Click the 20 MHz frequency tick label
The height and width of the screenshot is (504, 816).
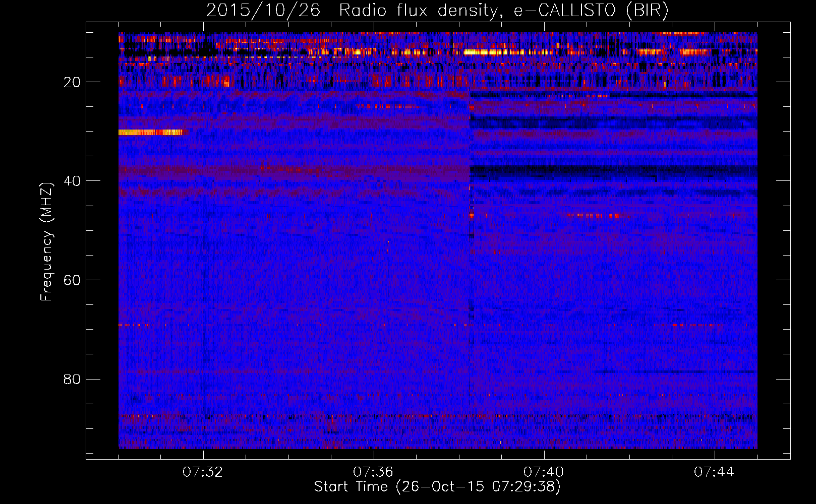tap(73, 82)
